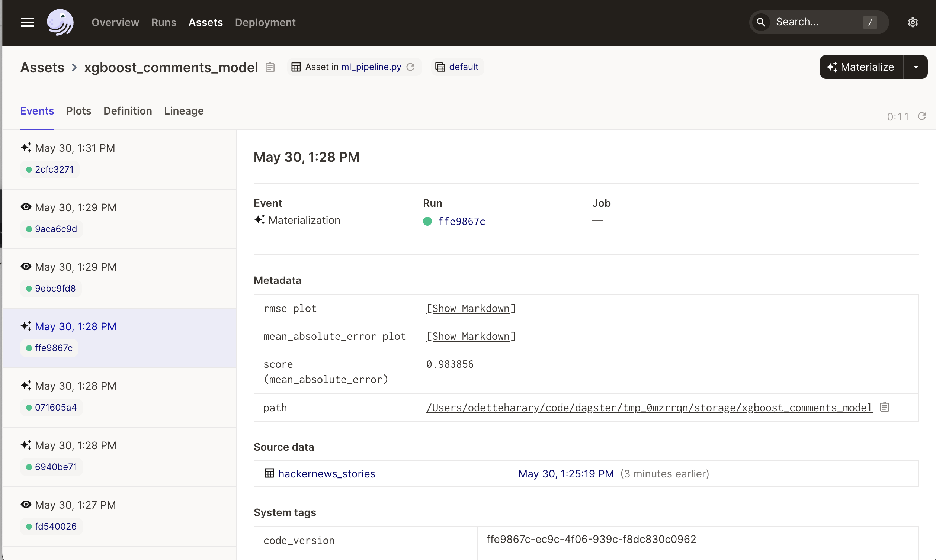The width and height of the screenshot is (936, 560).
Task: Toggle visibility for May 30 1:29 PM event 9ebc9fd8
Action: pos(26,267)
